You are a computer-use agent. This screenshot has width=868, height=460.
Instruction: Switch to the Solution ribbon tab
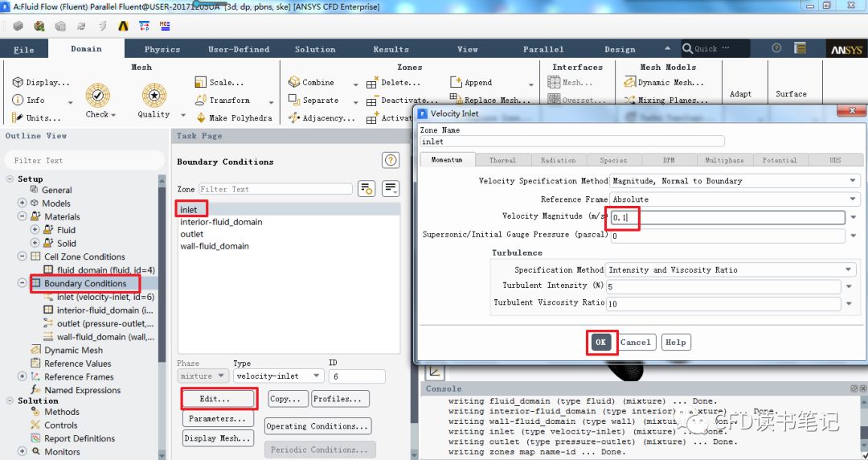(315, 49)
